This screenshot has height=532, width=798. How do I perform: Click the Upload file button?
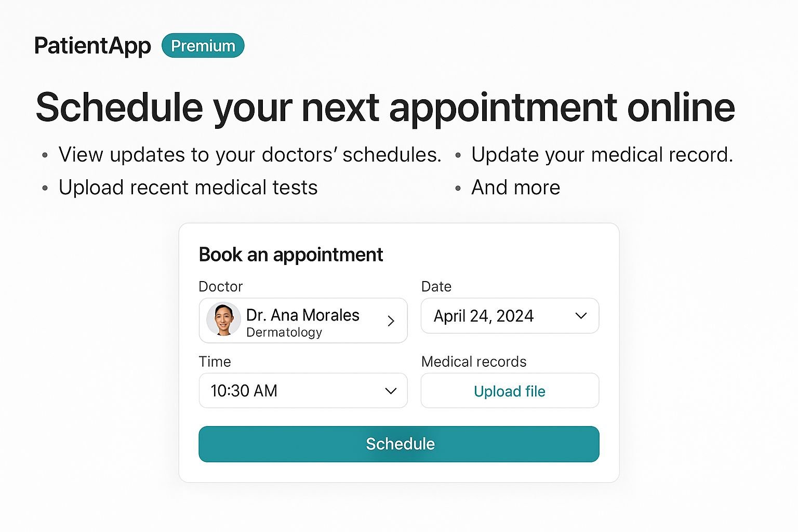pos(510,391)
